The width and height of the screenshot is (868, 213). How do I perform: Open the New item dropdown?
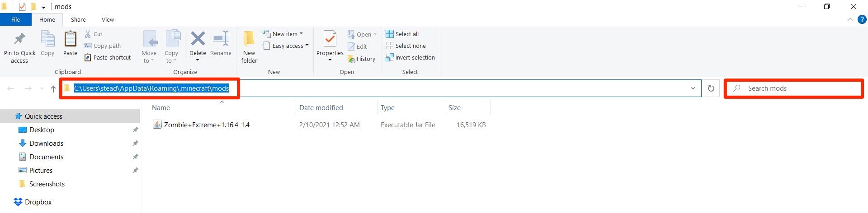click(x=283, y=34)
